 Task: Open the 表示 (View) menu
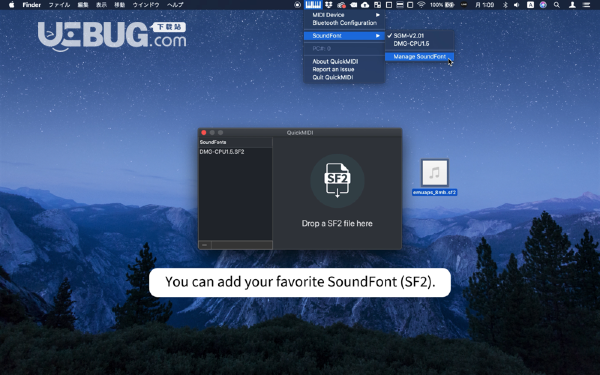(101, 5)
